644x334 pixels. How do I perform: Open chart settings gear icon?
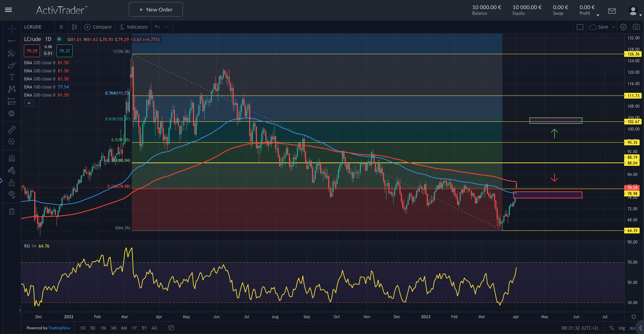623,27
